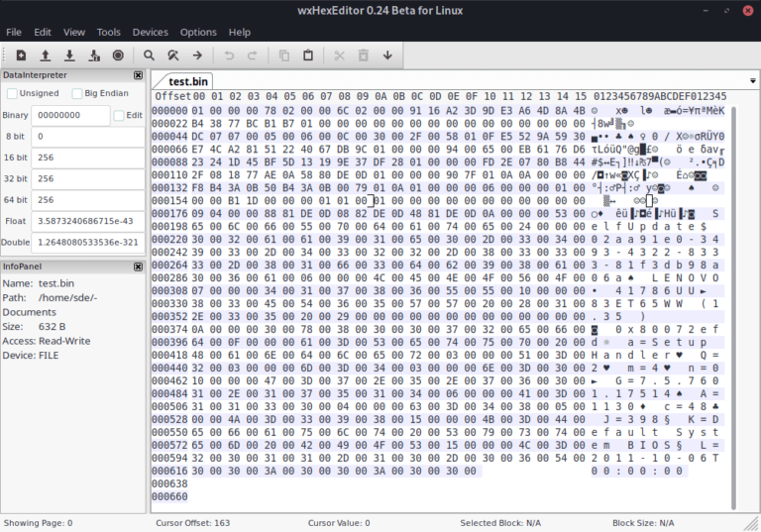
Task: Click the Delete trash icon
Action: pos(363,55)
